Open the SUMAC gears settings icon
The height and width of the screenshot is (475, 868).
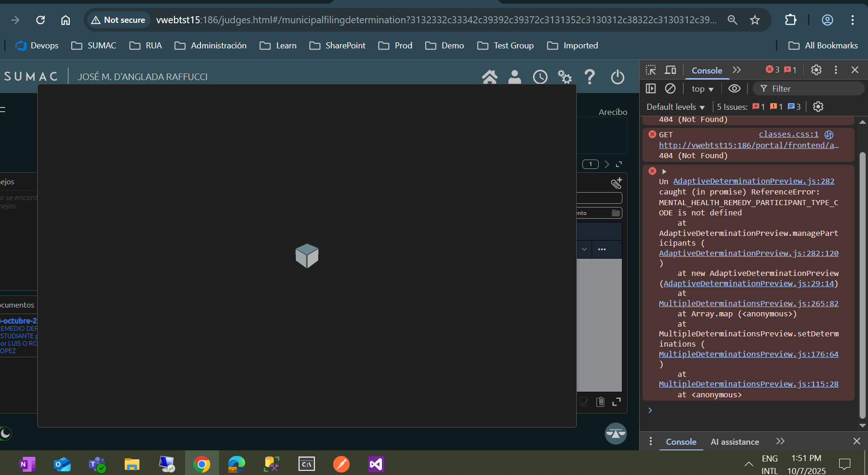coord(565,77)
